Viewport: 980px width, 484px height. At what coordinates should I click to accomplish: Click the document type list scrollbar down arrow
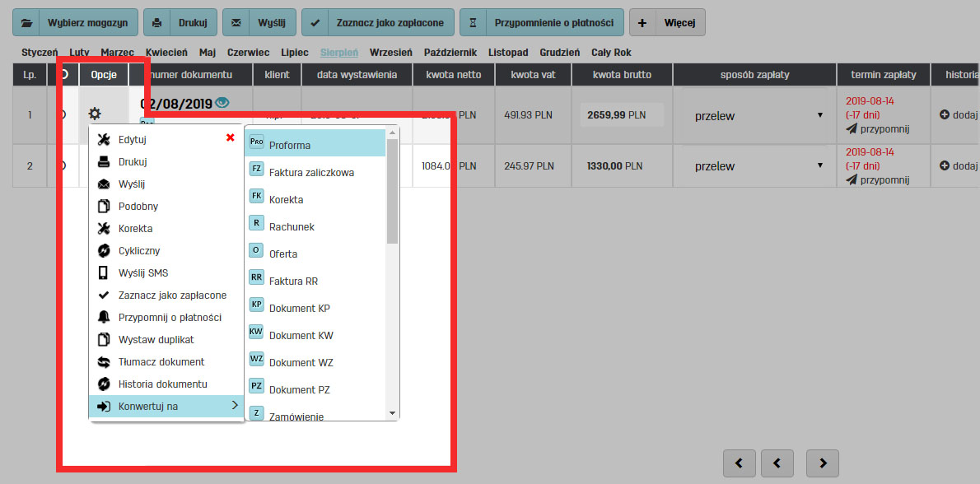click(x=392, y=412)
